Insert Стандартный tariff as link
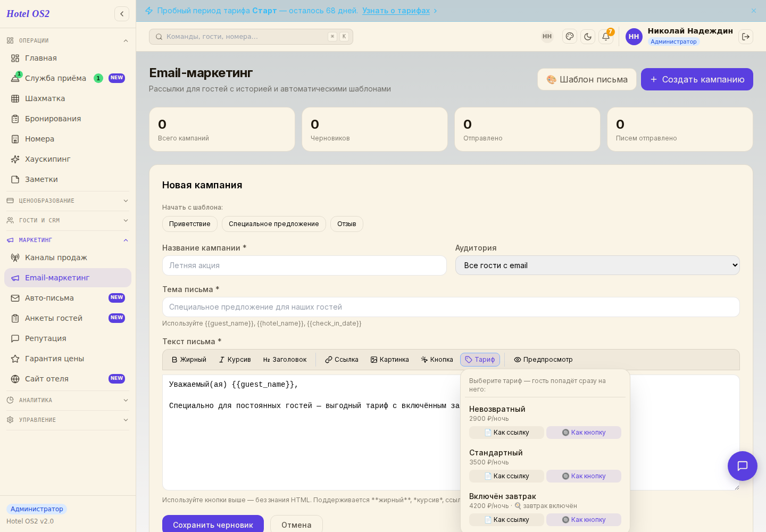766x532 pixels. click(506, 476)
